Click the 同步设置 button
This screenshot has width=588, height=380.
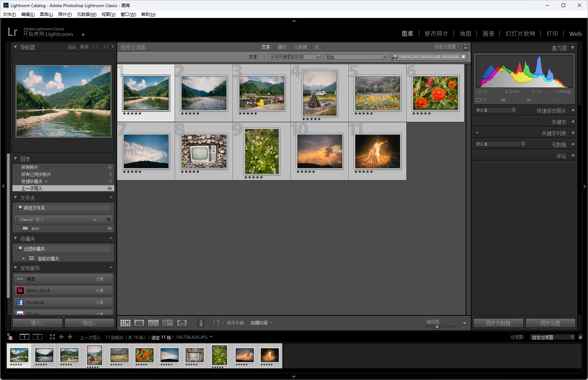click(x=550, y=323)
